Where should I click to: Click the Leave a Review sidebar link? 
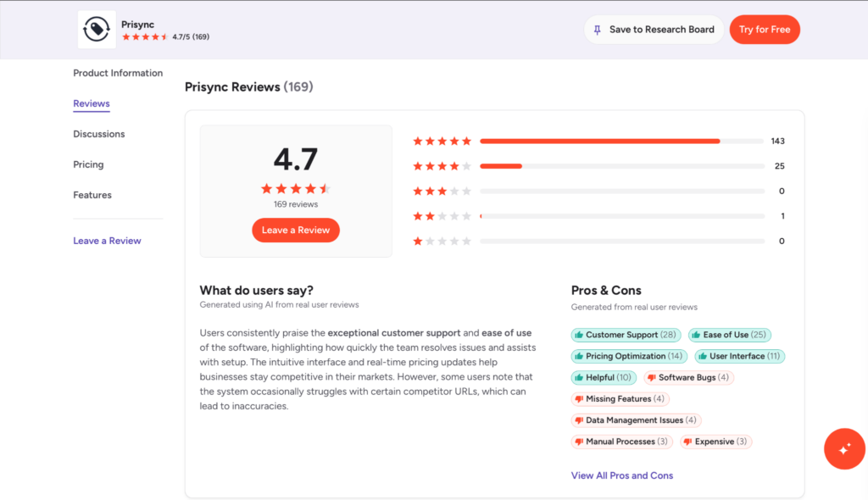click(107, 241)
